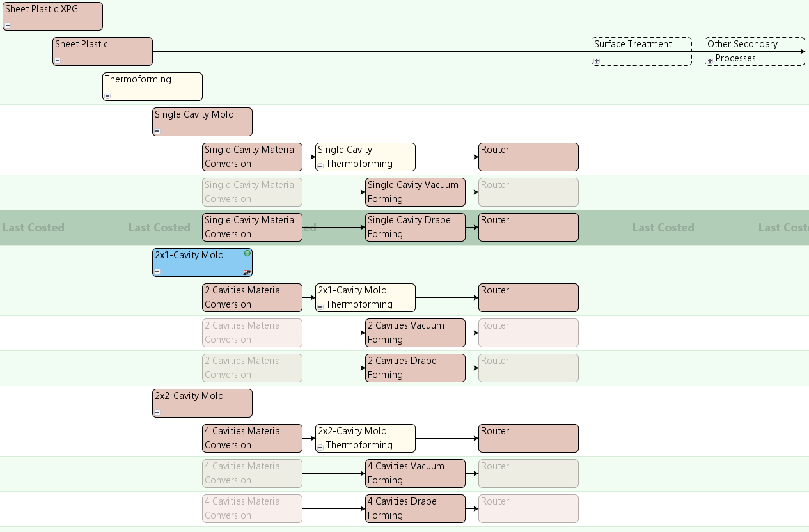Select Router node in Last Costed row
This screenshot has width=809, height=532.
pos(528,227)
